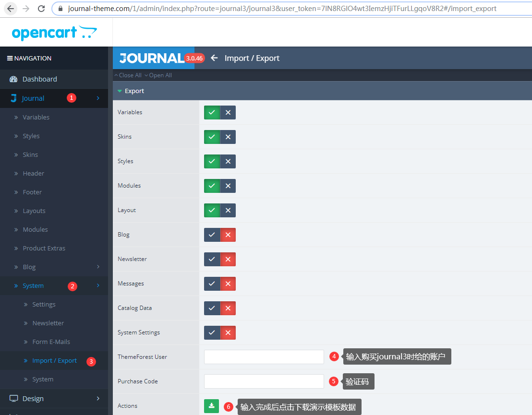Open Form E-Mails in the sidebar

(x=51, y=342)
